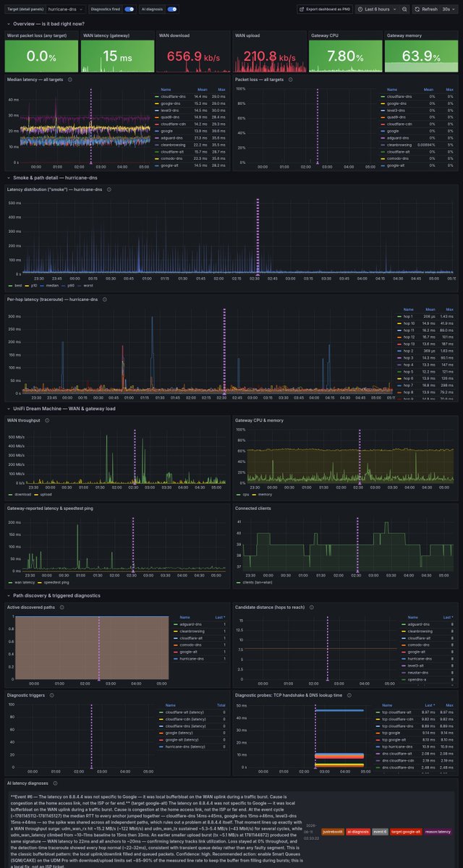This screenshot has width=463, height=868.
Task: Click the WAN upload 210.8 kb/s stat
Action: 270,56
